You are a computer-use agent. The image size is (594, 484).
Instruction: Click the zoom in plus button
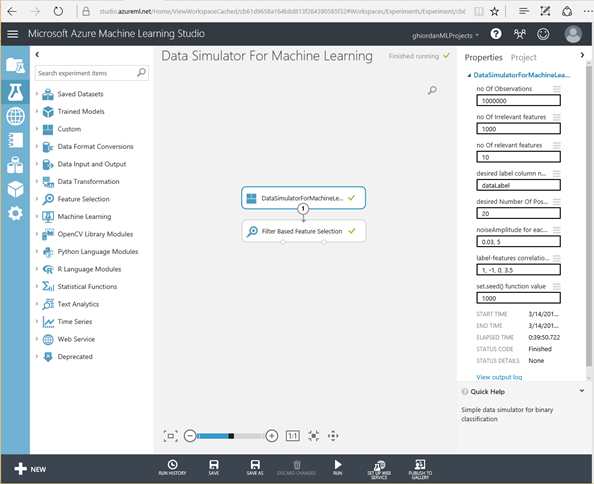tap(272, 436)
